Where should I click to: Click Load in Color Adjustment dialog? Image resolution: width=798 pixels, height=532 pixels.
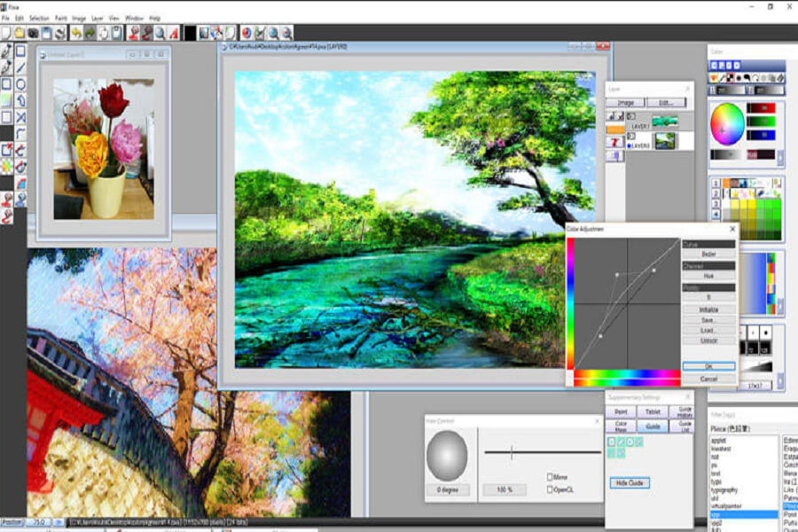coord(708,331)
